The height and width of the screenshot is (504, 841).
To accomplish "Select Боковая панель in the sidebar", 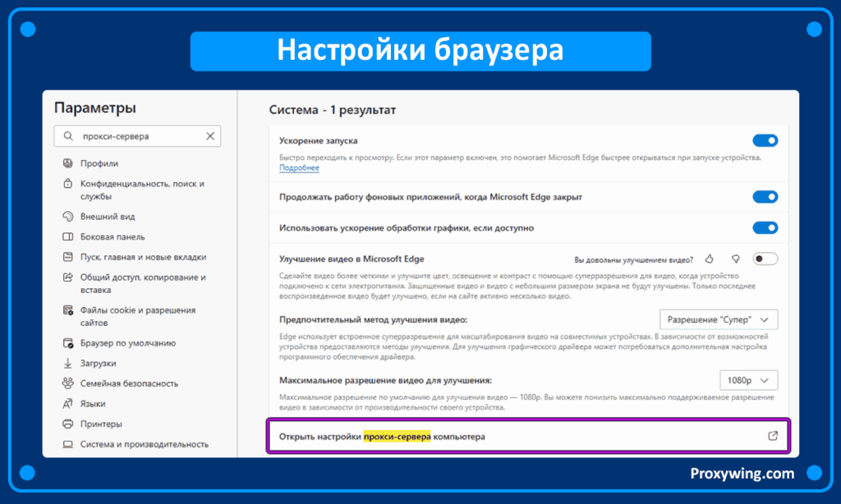I will pyautogui.click(x=112, y=236).
